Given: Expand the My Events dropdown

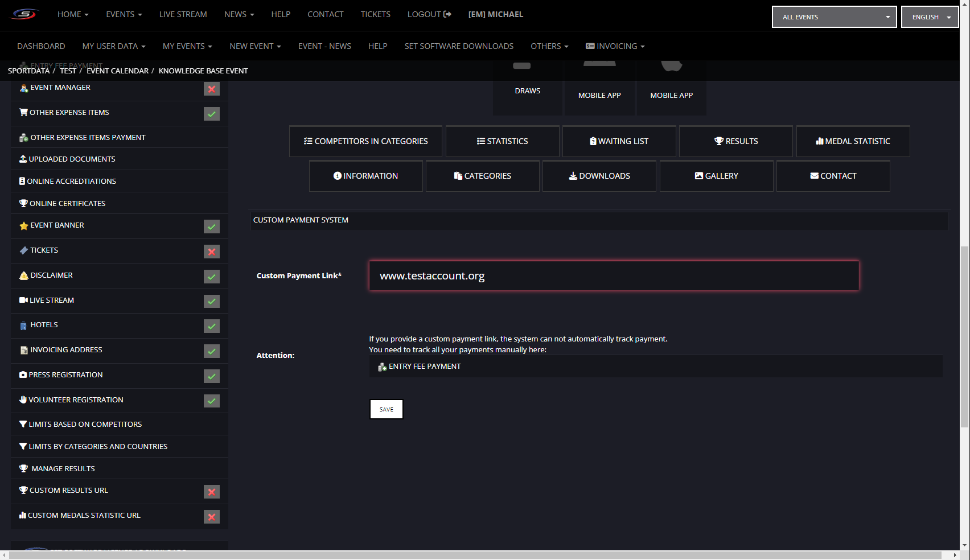Looking at the screenshot, I should pos(187,46).
